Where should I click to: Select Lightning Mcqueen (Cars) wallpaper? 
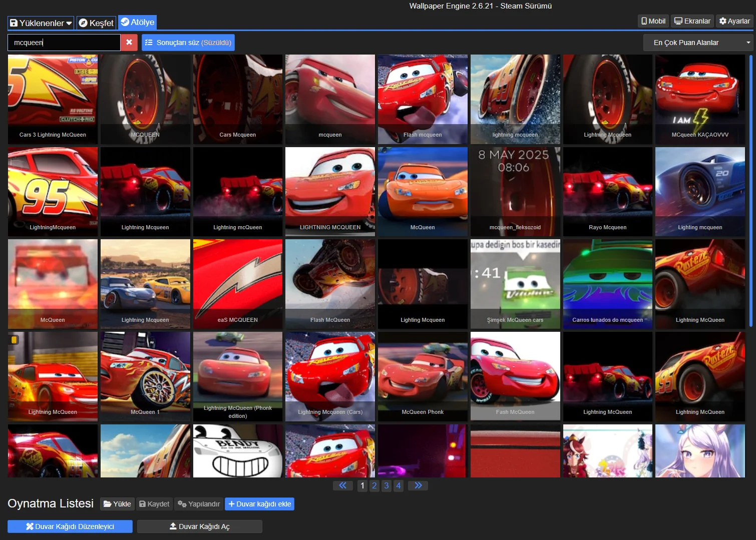(330, 376)
